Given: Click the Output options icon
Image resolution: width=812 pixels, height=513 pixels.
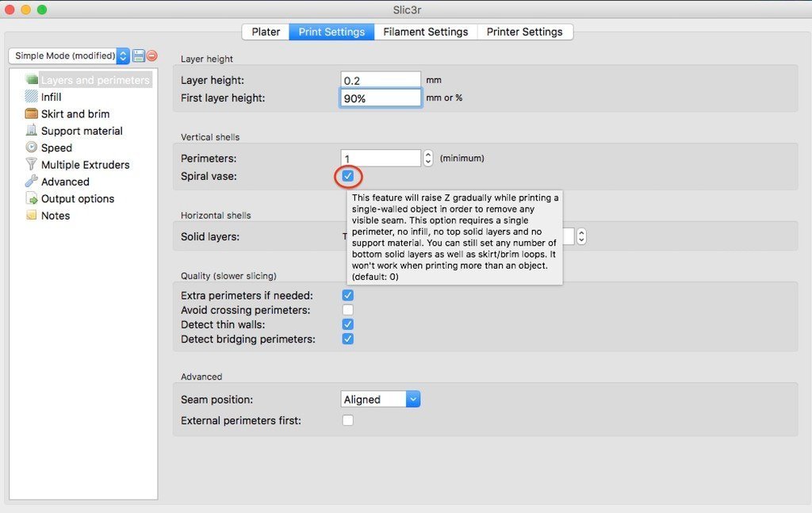Looking at the screenshot, I should 32,198.
